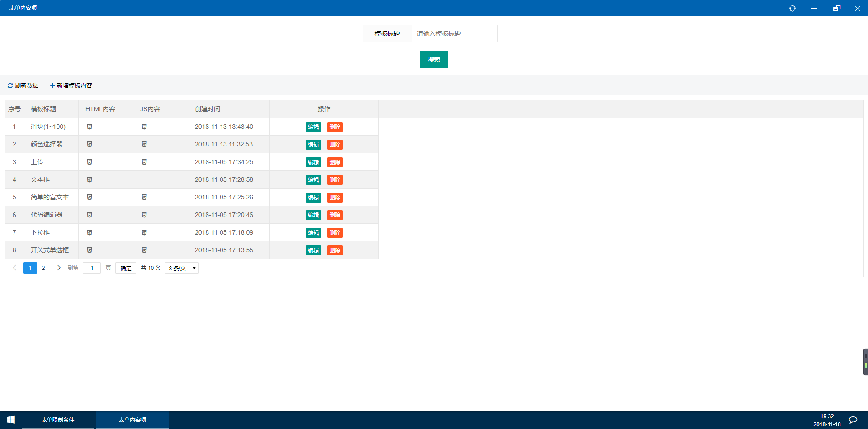Edit the 文本框 row
The width and height of the screenshot is (868, 429).
[313, 180]
